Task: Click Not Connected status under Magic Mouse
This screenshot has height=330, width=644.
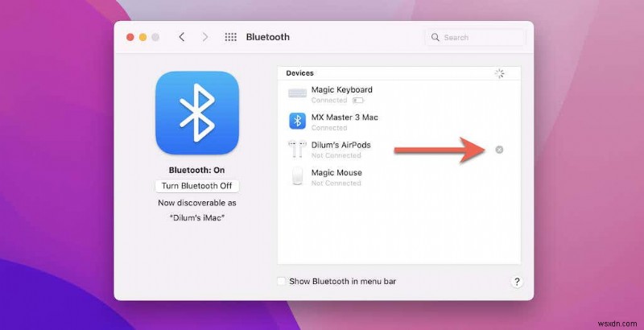Action: coord(336,183)
